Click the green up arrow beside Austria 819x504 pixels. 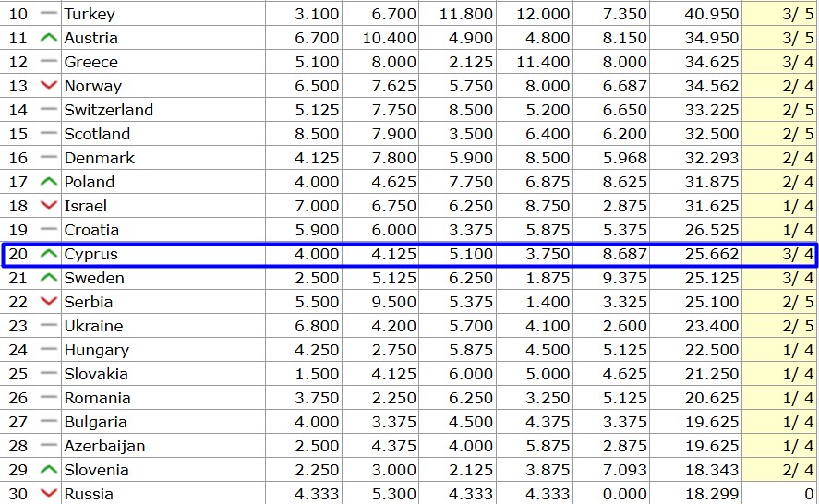coord(49,38)
